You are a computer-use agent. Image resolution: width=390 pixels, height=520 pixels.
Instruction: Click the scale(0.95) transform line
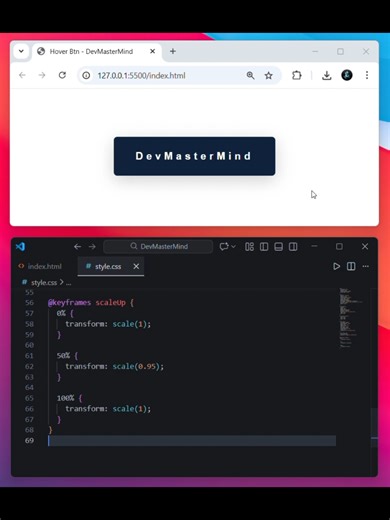point(114,366)
